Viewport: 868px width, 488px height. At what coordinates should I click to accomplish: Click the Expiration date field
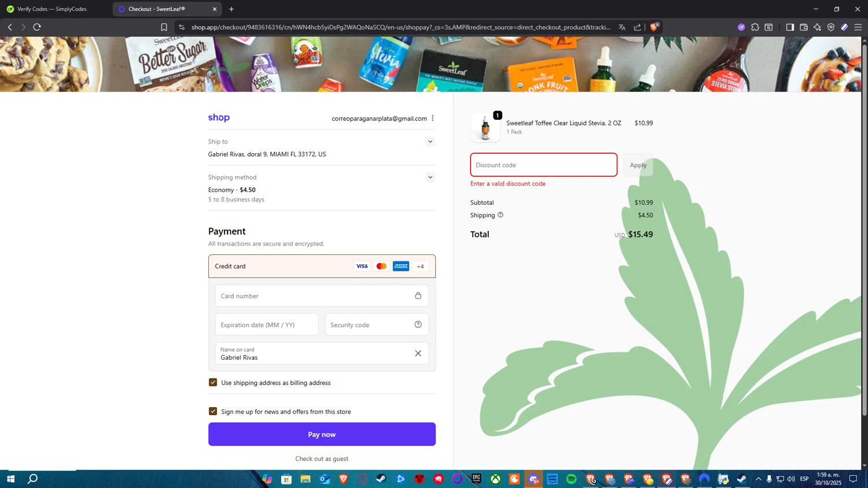pyautogui.click(x=267, y=325)
